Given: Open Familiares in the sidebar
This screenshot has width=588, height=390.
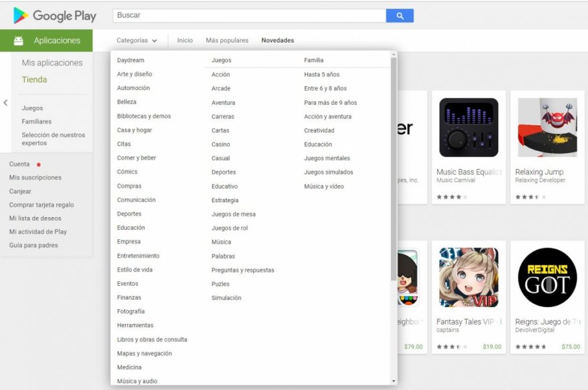Looking at the screenshot, I should pyautogui.click(x=37, y=122).
